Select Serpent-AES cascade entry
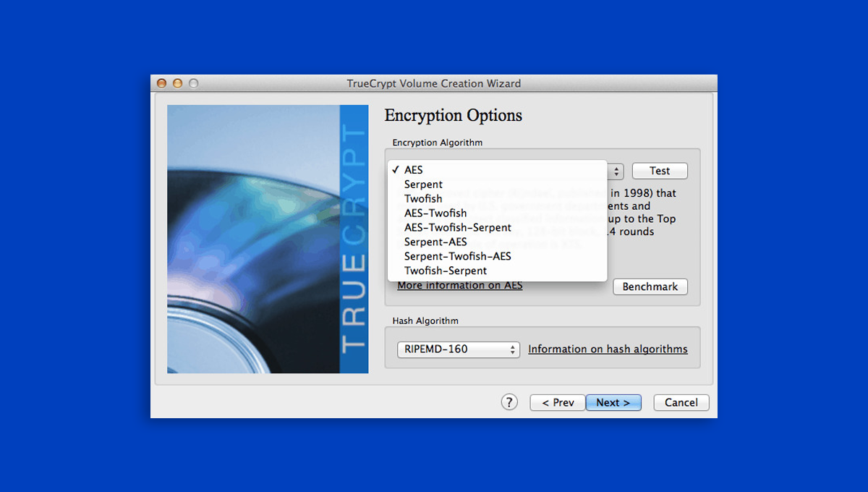 pos(497,242)
